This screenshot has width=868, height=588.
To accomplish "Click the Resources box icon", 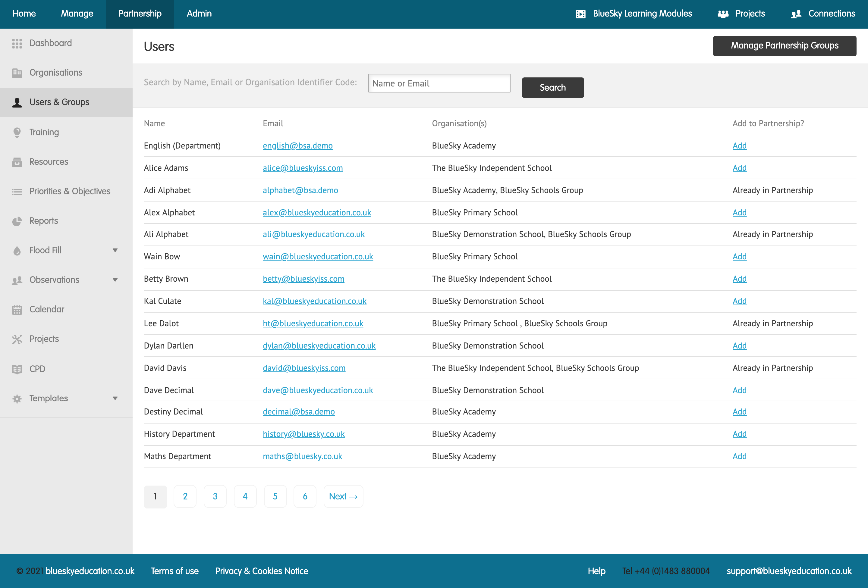I will (17, 162).
